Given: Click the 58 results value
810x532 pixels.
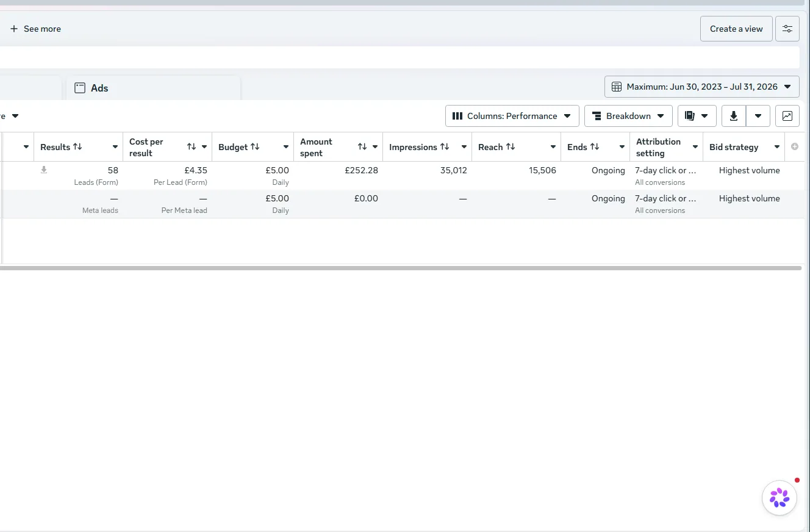Looking at the screenshot, I should 113,170.
